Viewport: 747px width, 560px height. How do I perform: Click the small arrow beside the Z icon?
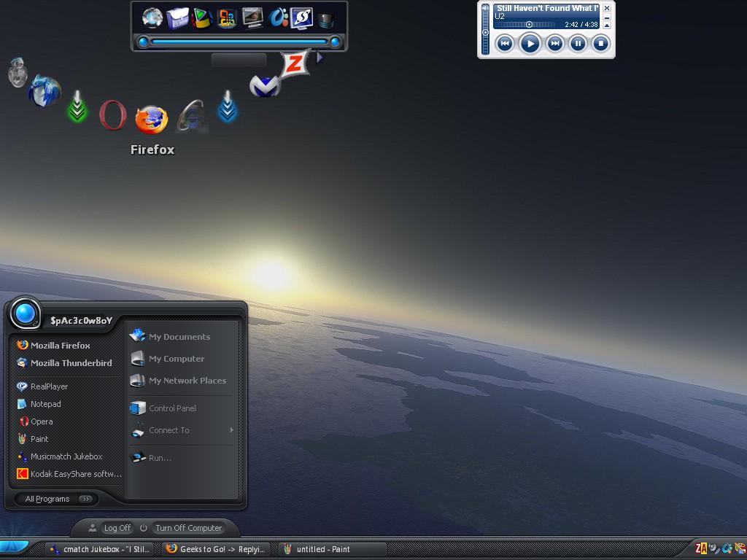pyautogui.click(x=320, y=58)
